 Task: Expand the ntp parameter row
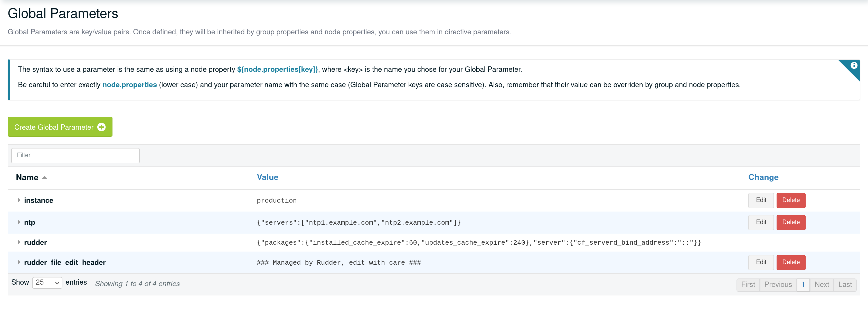click(19, 223)
